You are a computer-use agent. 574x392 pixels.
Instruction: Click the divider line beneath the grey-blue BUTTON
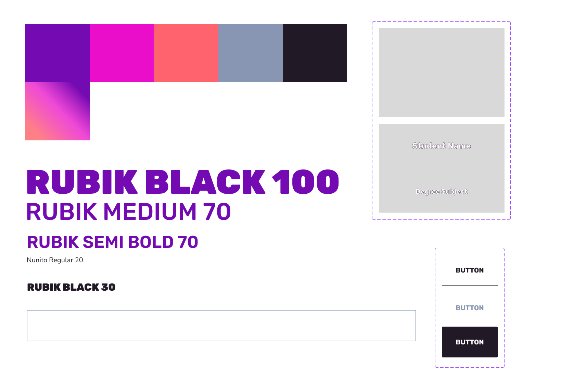470,323
